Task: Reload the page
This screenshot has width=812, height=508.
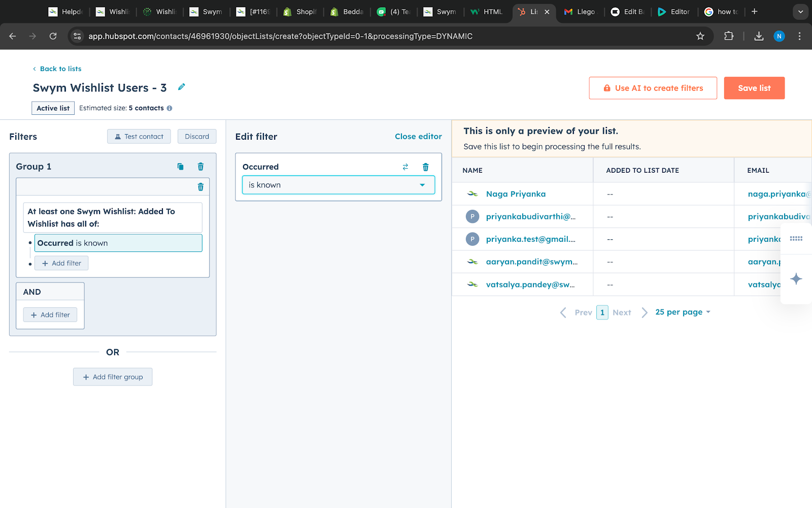Action: 53,36
